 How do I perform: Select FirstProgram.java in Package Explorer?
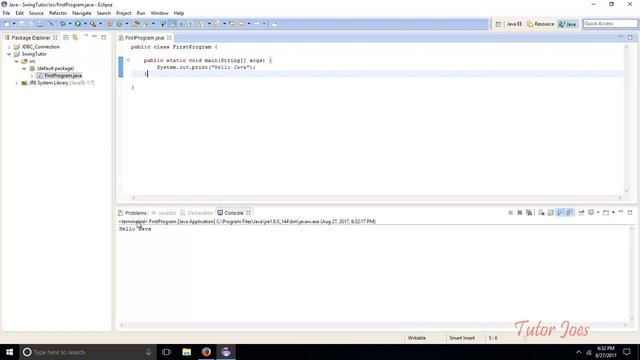pyautogui.click(x=63, y=76)
